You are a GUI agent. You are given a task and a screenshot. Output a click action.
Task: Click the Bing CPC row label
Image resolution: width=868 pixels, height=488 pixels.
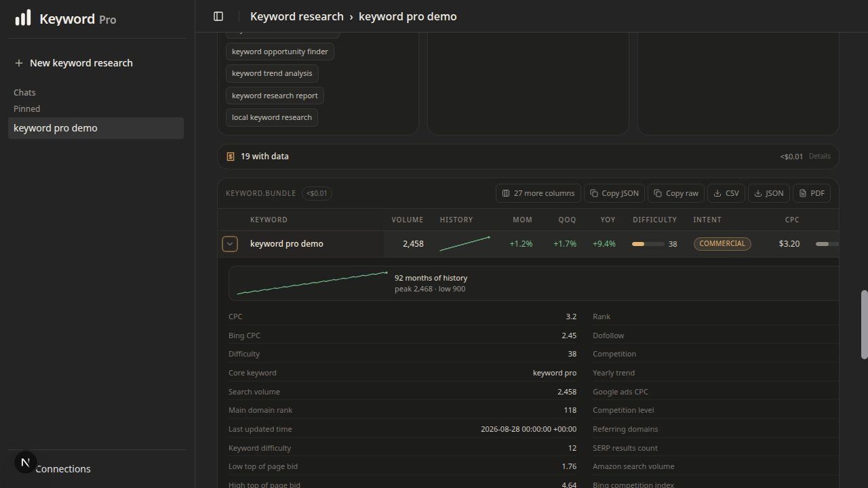pos(244,335)
